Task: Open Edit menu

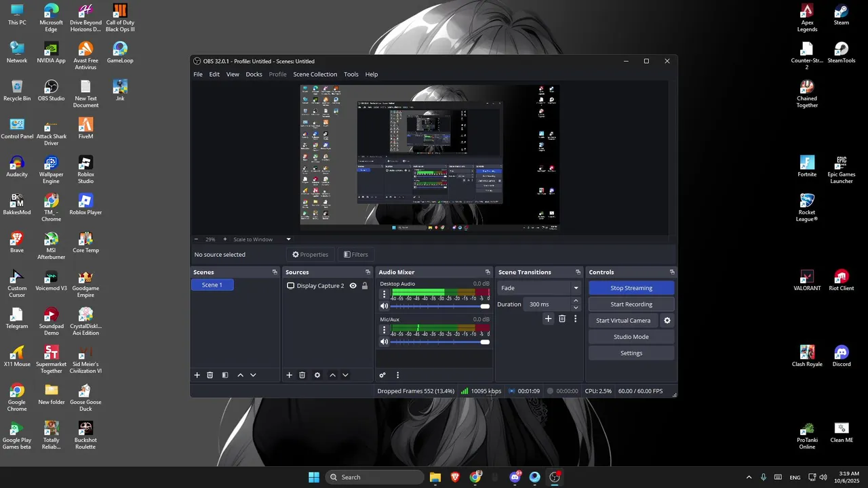Action: click(214, 75)
